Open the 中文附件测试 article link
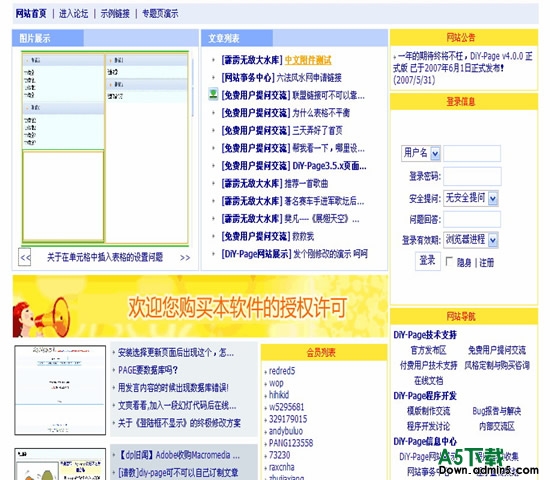550x480 pixels. pyautogui.click(x=308, y=60)
